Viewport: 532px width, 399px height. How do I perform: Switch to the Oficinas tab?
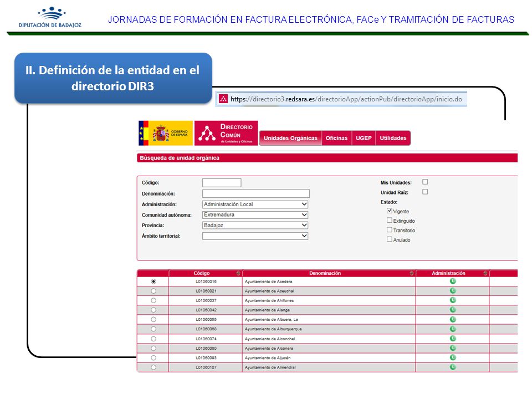tap(336, 138)
